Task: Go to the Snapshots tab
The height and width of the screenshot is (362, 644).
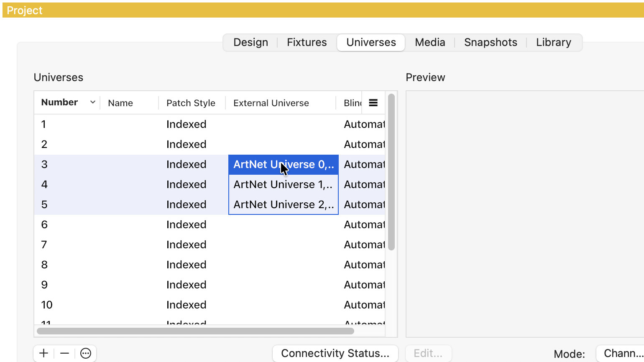Action: [490, 43]
